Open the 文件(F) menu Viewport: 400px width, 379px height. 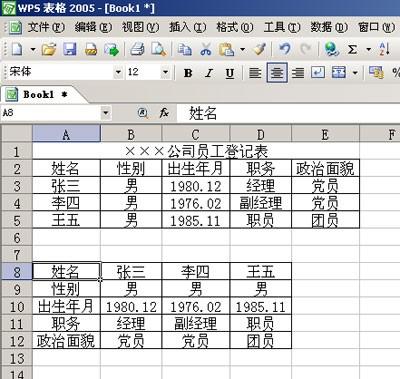(46, 27)
